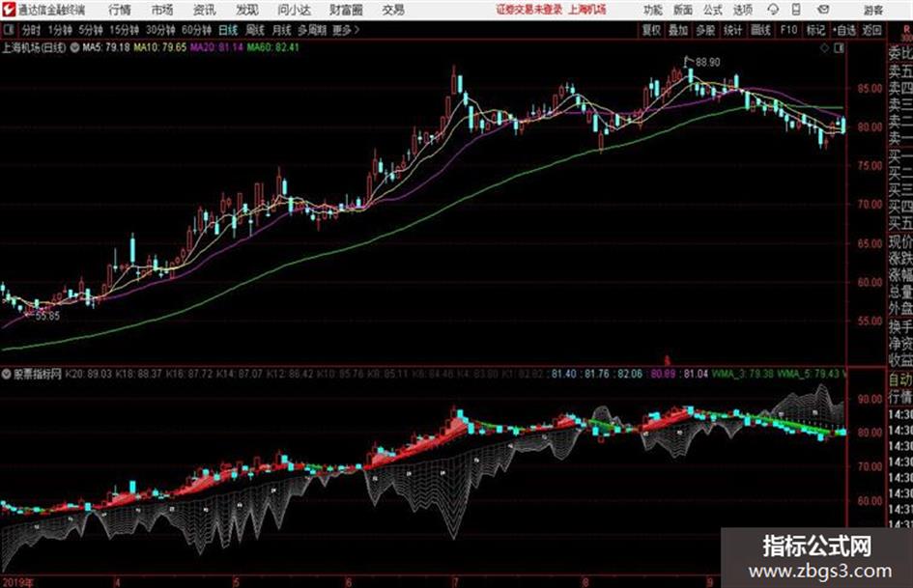The height and width of the screenshot is (588, 913).
Task: Click the 标记 mark button
Action: (x=815, y=30)
